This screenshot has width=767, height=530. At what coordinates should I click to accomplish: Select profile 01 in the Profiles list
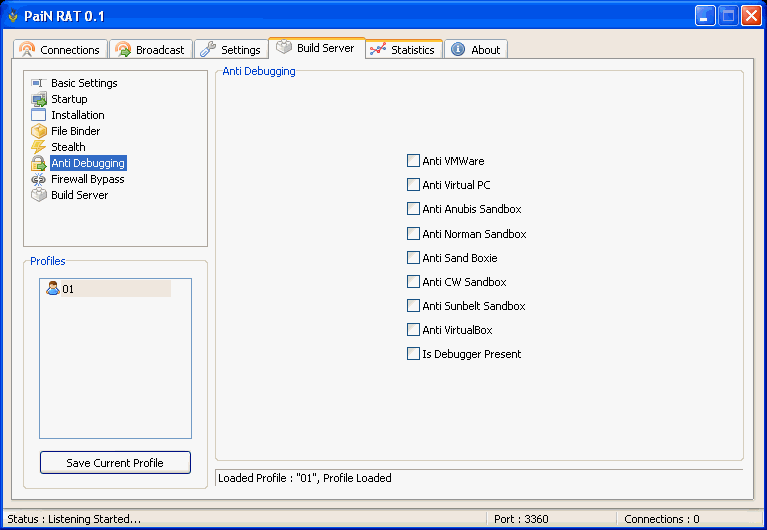coord(68,289)
